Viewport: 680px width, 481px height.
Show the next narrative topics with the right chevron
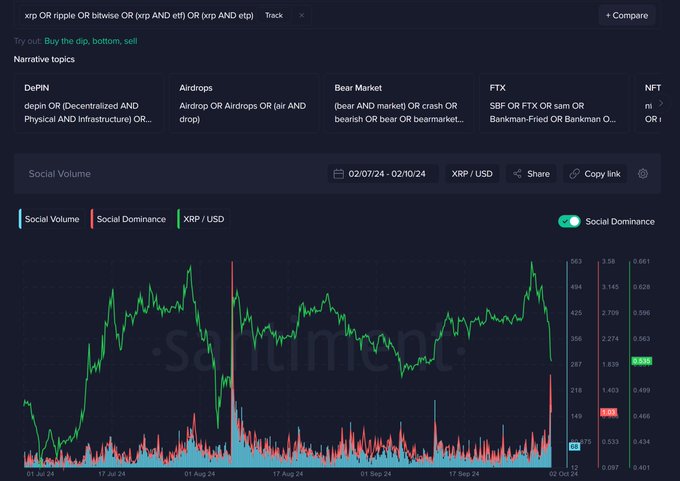(660, 103)
